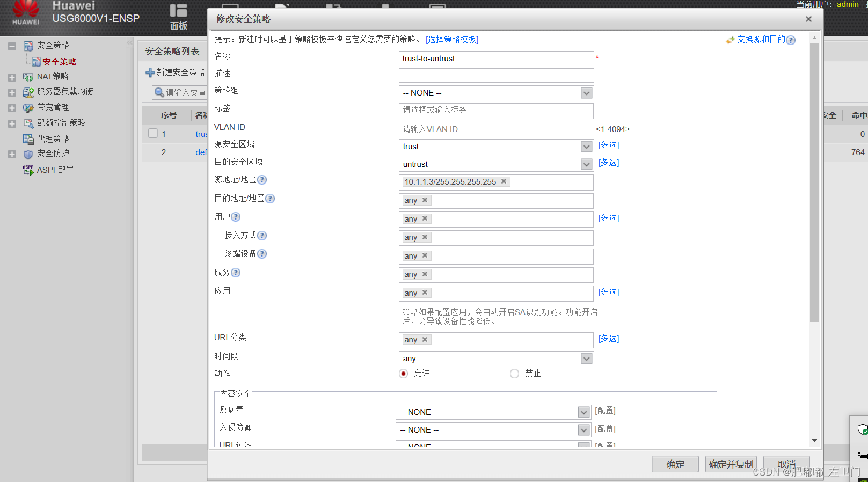Click 多选 link beside 目的安全区域
Screen dimensions: 868x482
pyautogui.click(x=609, y=163)
